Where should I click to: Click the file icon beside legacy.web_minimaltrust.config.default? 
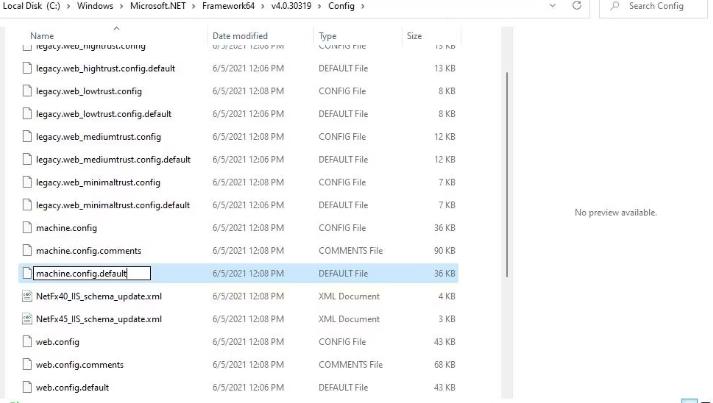coord(27,205)
